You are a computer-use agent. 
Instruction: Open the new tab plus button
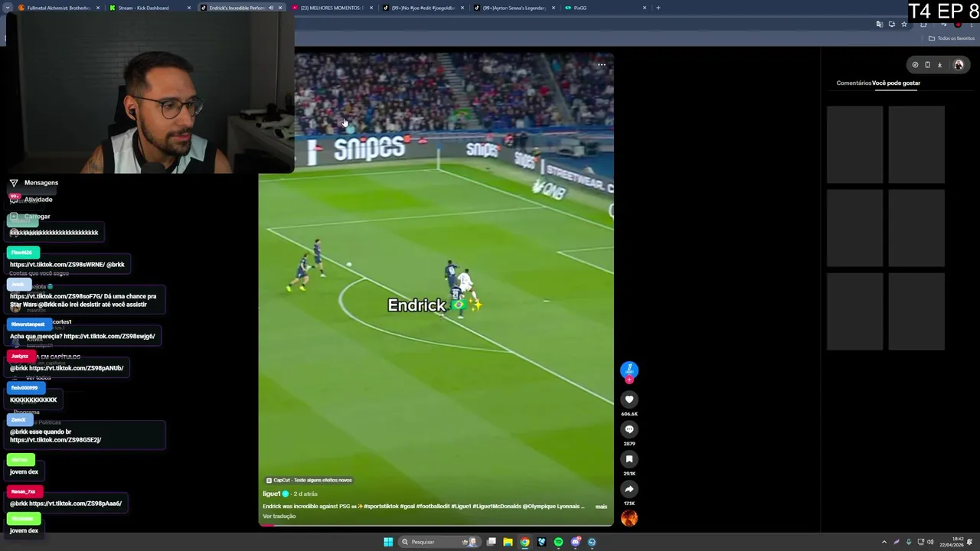(658, 8)
